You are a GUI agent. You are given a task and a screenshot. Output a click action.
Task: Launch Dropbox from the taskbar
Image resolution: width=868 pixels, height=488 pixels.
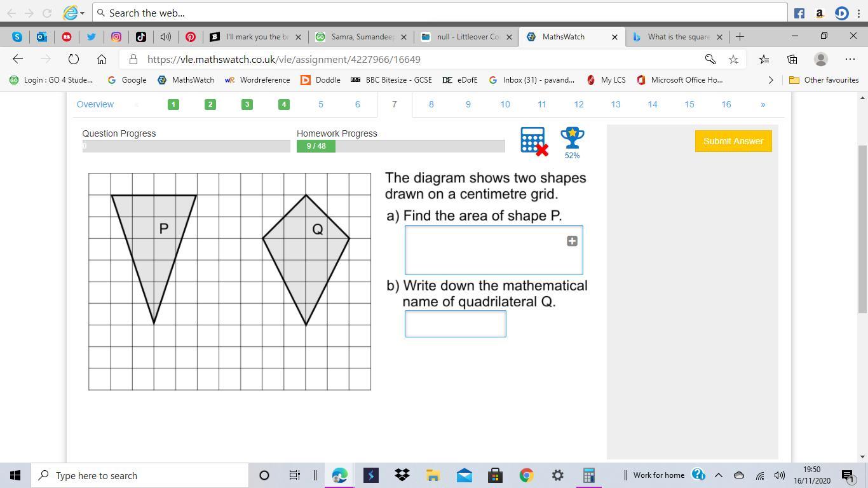(402, 475)
